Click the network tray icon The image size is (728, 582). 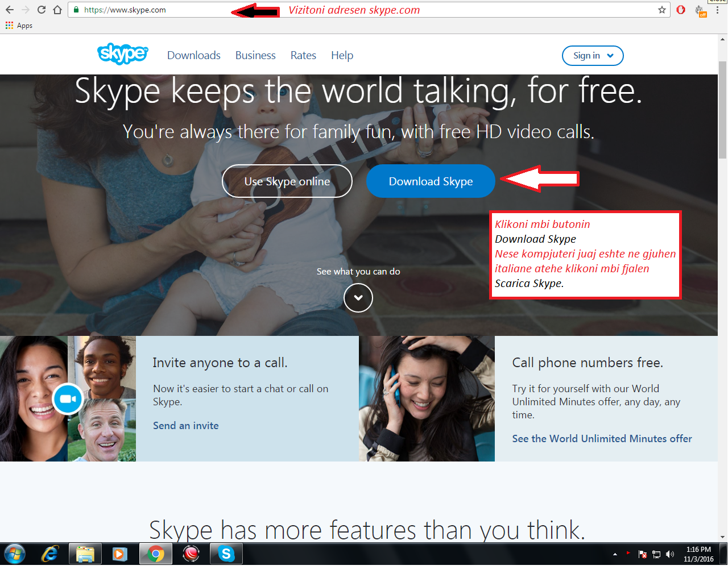(x=656, y=554)
